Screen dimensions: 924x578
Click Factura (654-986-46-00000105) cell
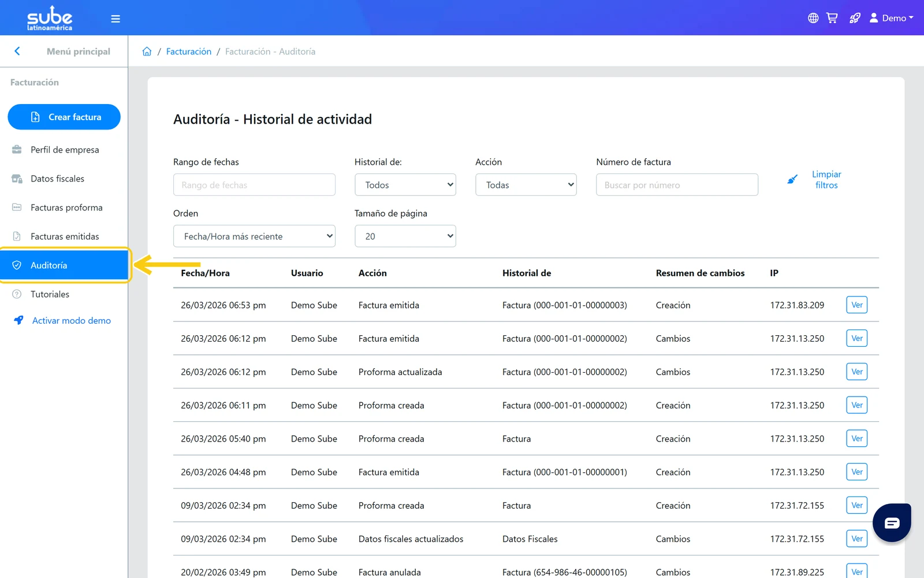pyautogui.click(x=565, y=572)
